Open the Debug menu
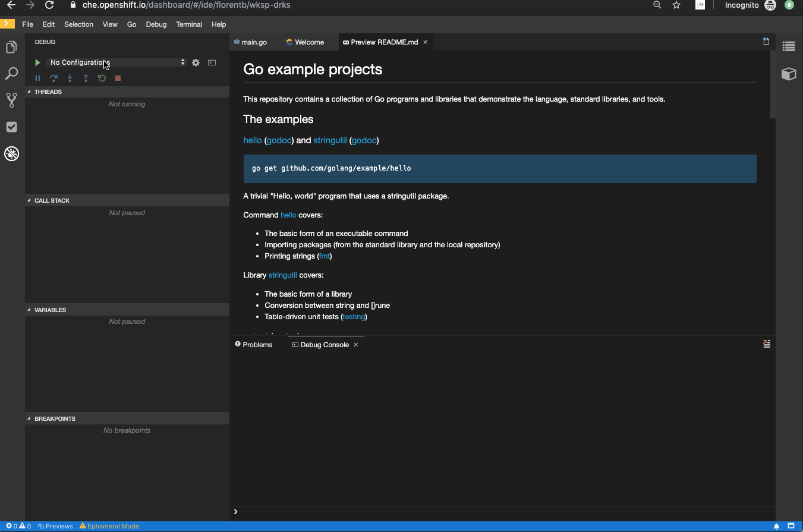The width and height of the screenshot is (803, 532). click(x=156, y=24)
